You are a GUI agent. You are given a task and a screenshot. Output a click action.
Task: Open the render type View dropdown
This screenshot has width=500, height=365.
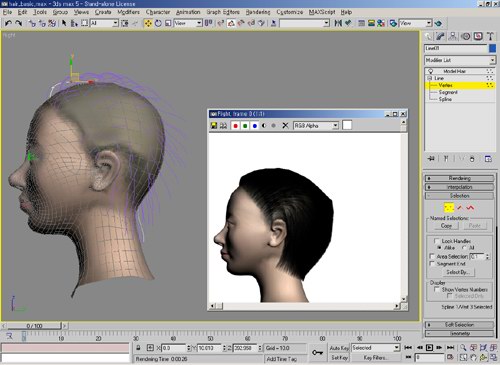(x=415, y=23)
